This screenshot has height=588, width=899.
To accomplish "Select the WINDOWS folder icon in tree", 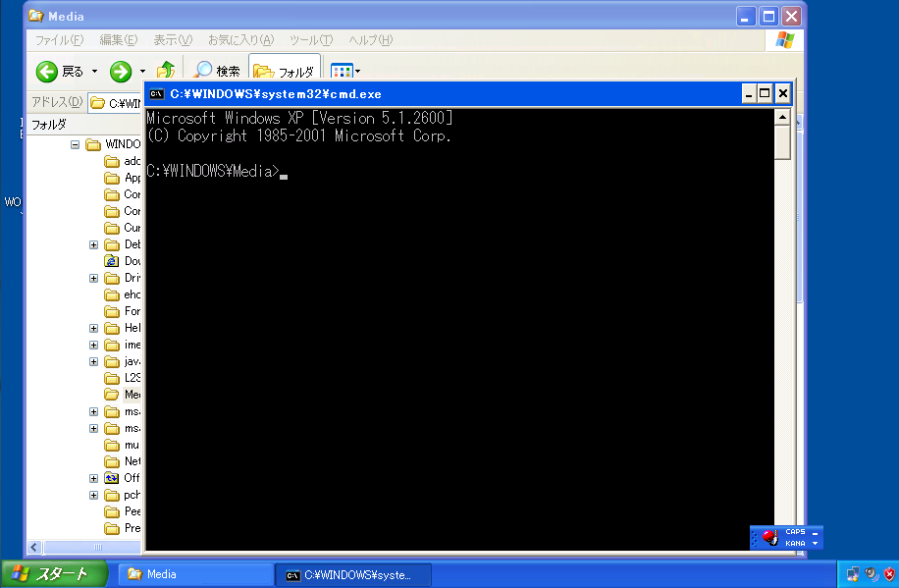I will [x=93, y=144].
